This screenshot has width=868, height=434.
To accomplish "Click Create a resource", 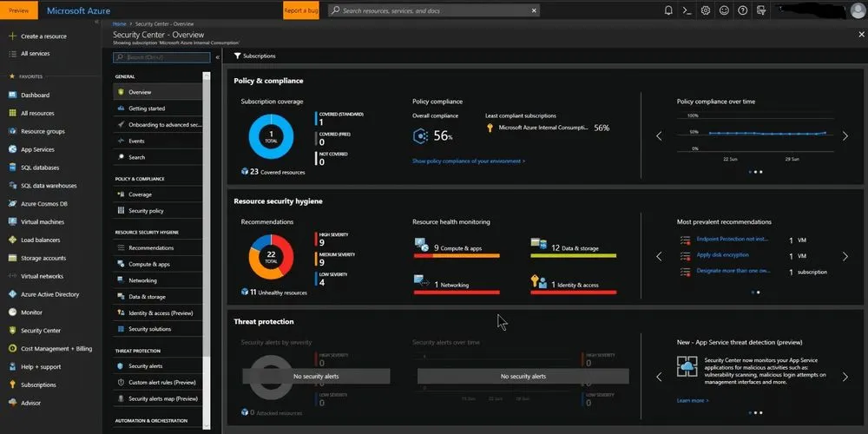I will tap(37, 36).
